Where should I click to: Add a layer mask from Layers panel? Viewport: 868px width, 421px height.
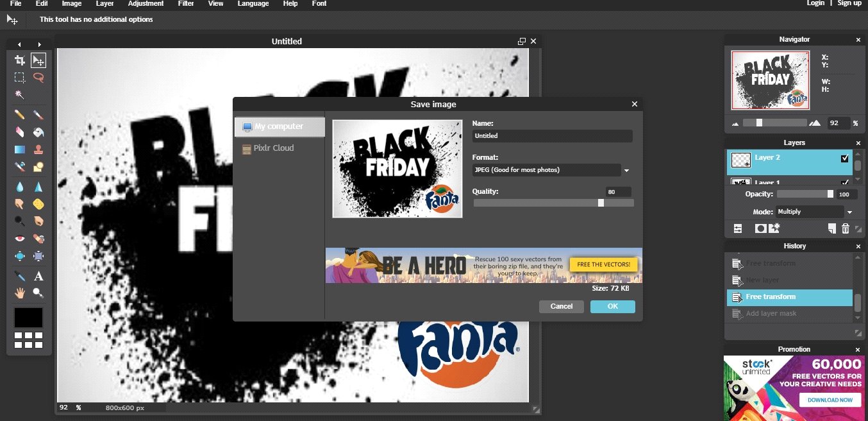click(x=760, y=228)
